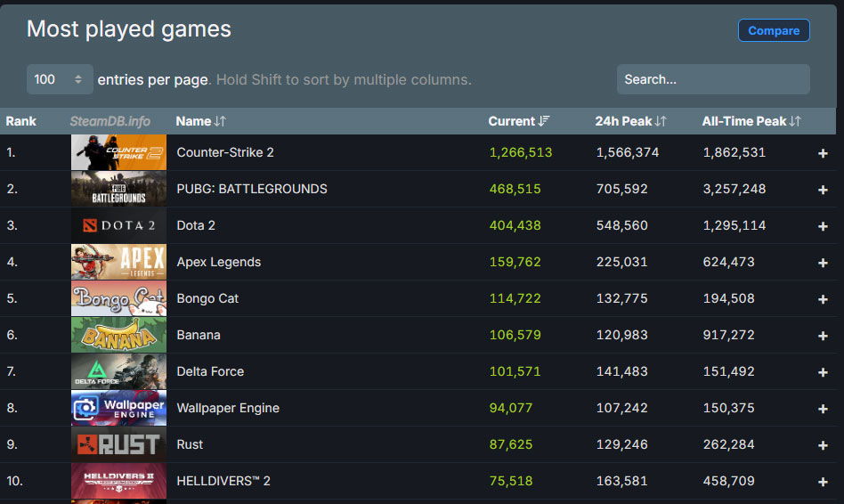Add Wallpaper Engine with its plus icon
The image size is (844, 504).
pyautogui.click(x=823, y=409)
